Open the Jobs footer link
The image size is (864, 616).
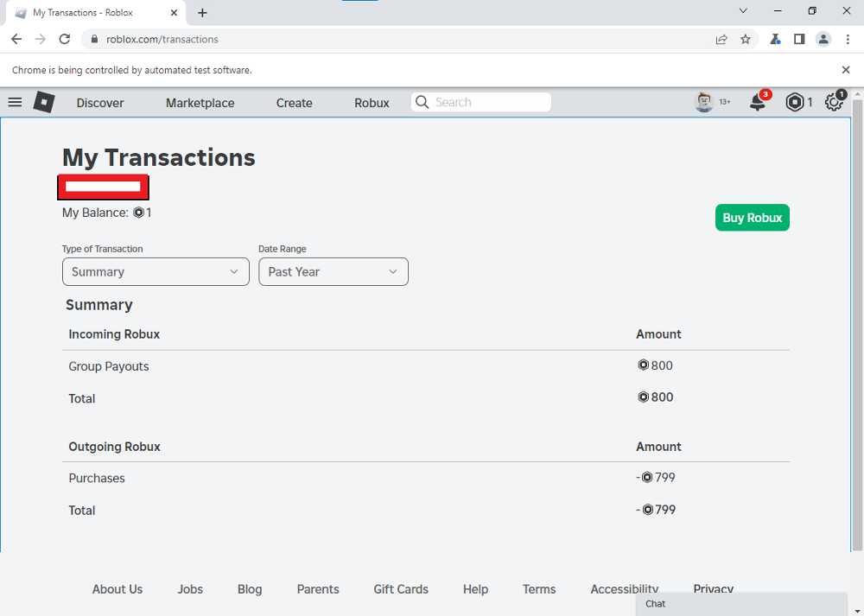point(190,589)
